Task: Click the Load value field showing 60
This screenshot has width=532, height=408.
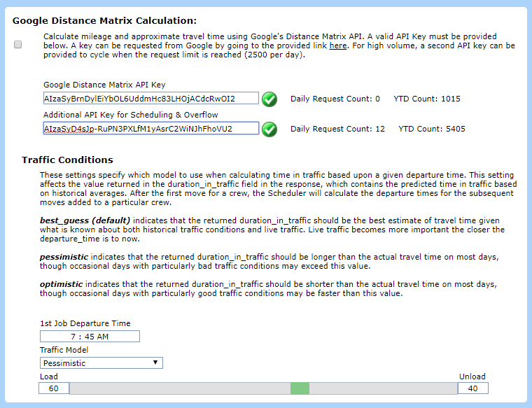Action: [54, 388]
